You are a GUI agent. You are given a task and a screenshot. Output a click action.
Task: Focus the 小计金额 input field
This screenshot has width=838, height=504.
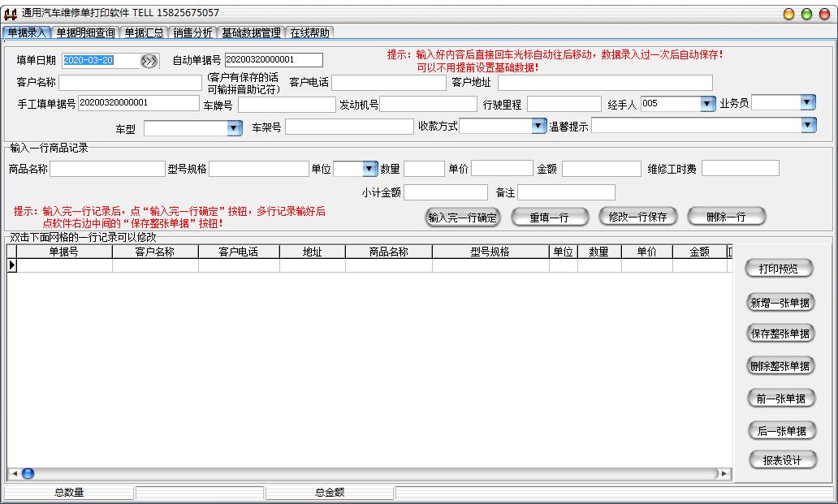[x=446, y=192]
